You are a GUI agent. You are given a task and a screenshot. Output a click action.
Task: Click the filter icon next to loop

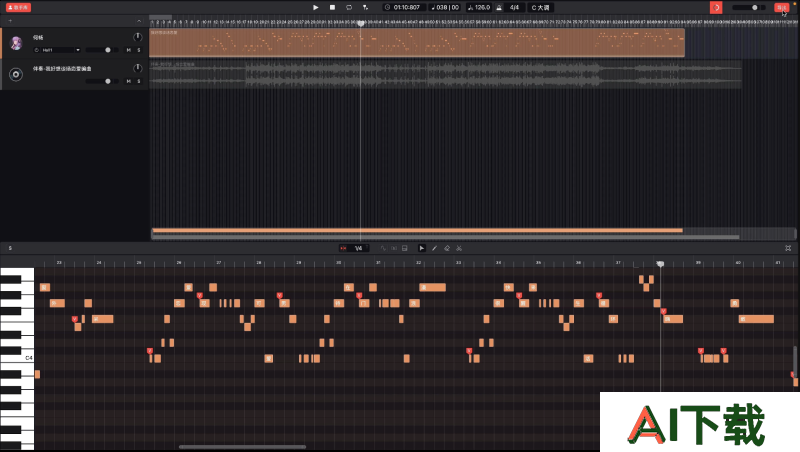pos(365,8)
